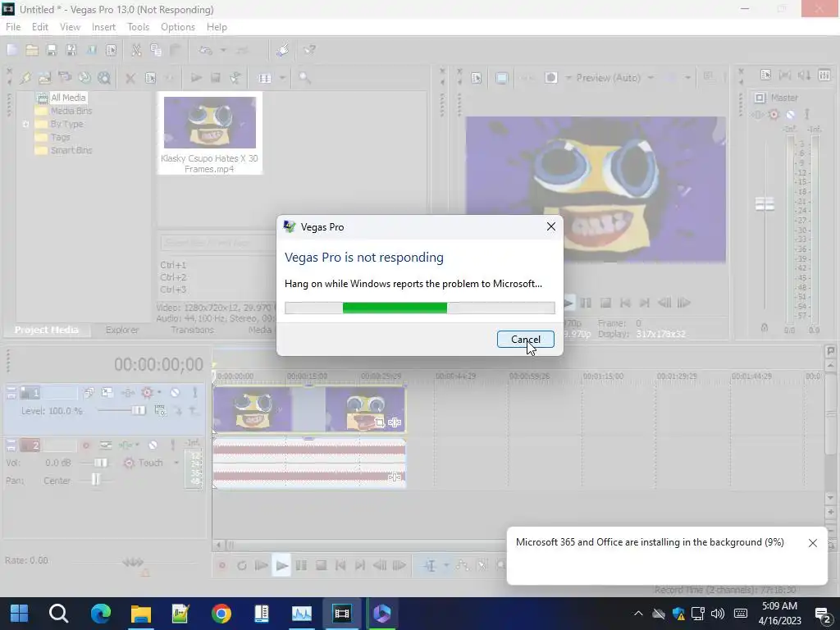Click the New project icon in Vegas toolbar
The height and width of the screenshot is (630, 840).
(x=12, y=50)
